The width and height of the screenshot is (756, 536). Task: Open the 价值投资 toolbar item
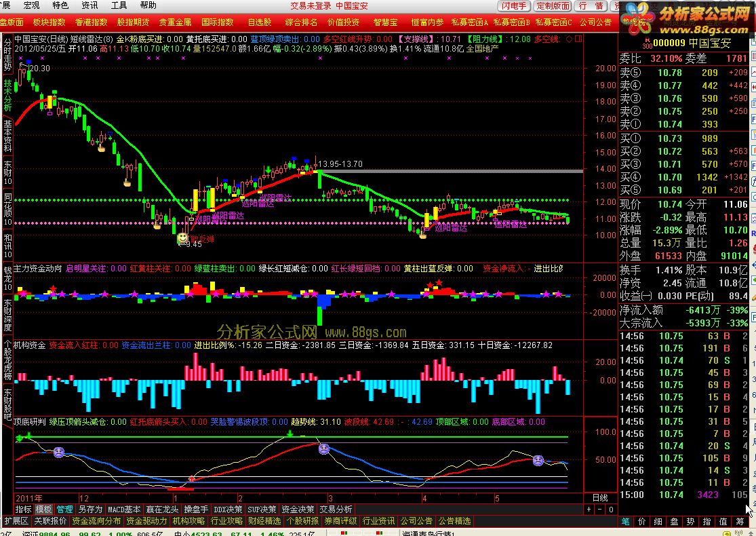[x=343, y=22]
